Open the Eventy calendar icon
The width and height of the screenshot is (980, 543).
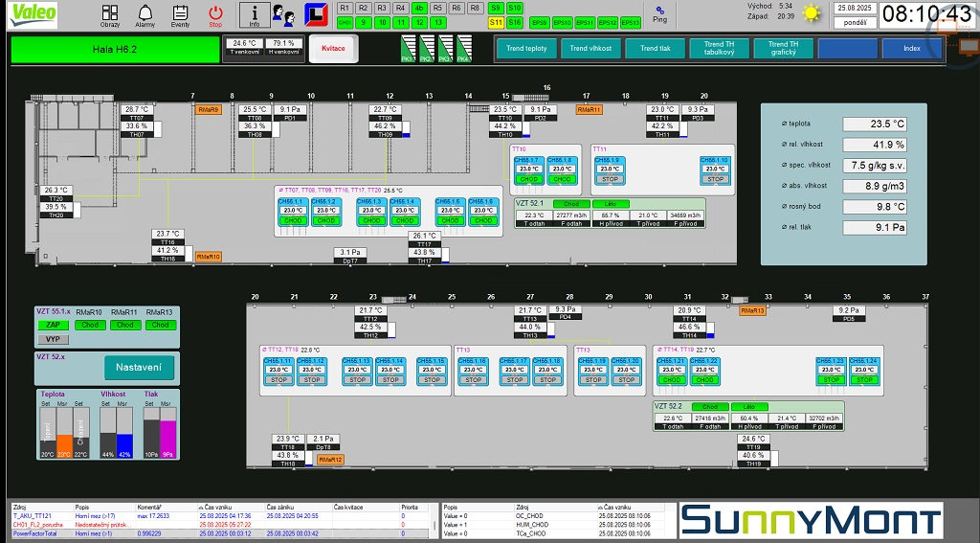[x=180, y=14]
